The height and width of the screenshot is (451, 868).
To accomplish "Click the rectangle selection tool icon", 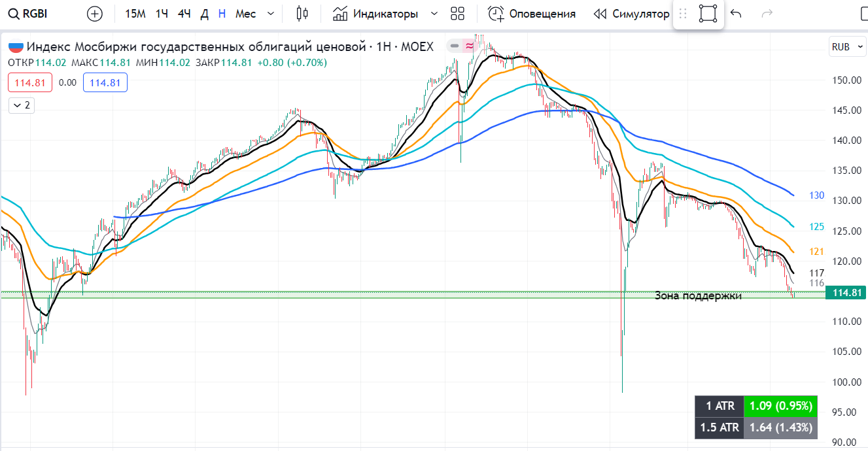I will click(708, 14).
